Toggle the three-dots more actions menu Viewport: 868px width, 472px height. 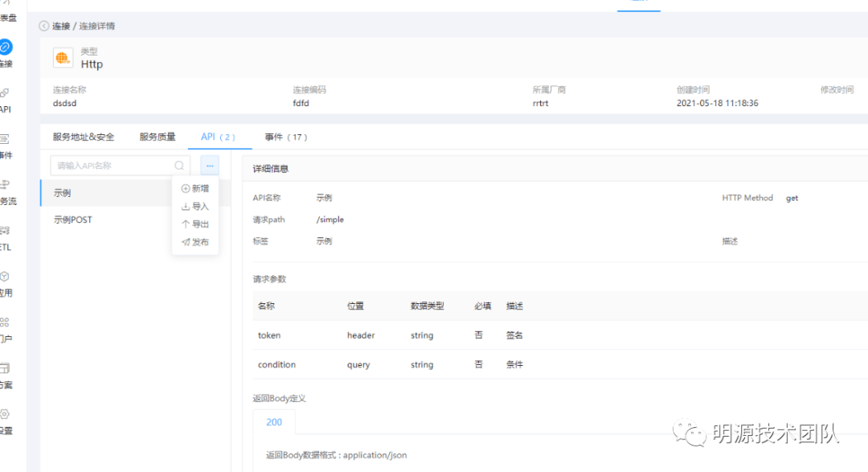(210, 166)
